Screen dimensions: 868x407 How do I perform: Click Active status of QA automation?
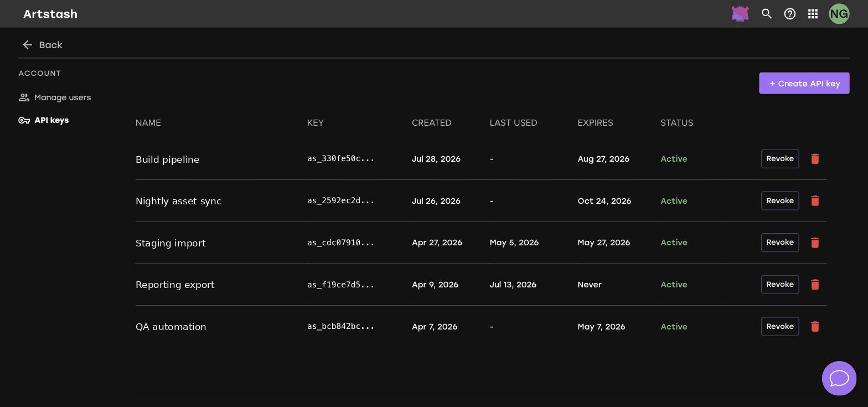[x=674, y=327]
